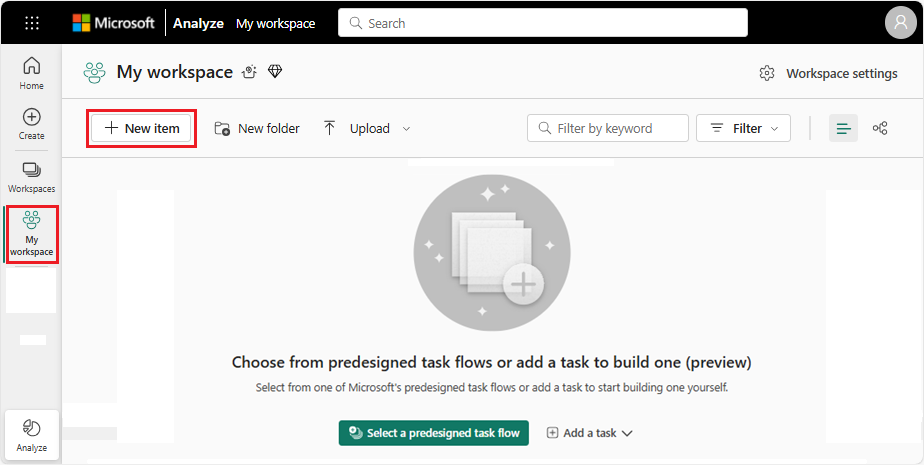Expand the Add a task menu

(x=590, y=433)
